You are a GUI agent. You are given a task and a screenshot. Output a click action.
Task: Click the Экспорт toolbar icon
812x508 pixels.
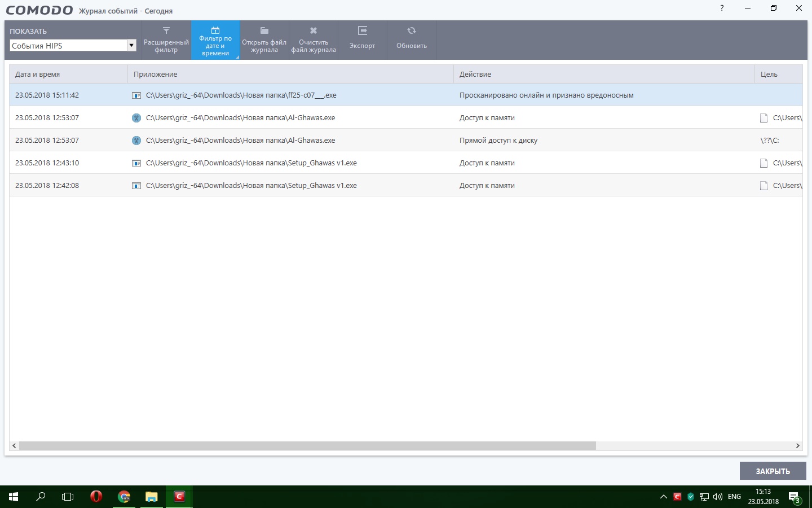tap(362, 40)
